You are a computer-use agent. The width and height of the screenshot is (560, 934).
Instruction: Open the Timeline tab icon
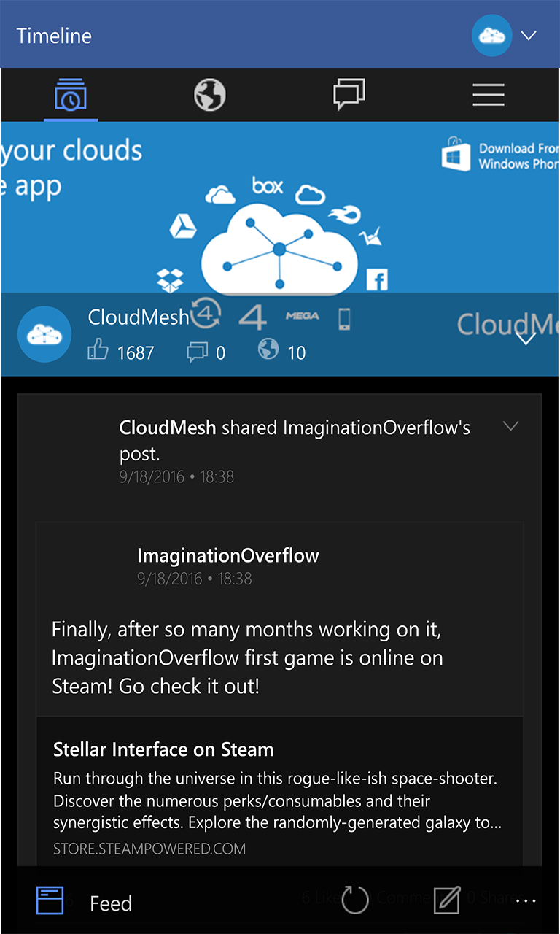[x=70, y=96]
